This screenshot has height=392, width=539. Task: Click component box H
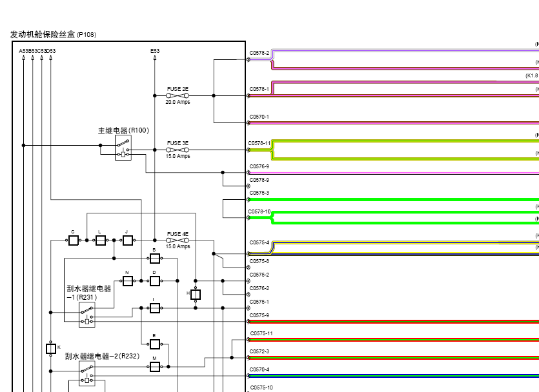196,295
